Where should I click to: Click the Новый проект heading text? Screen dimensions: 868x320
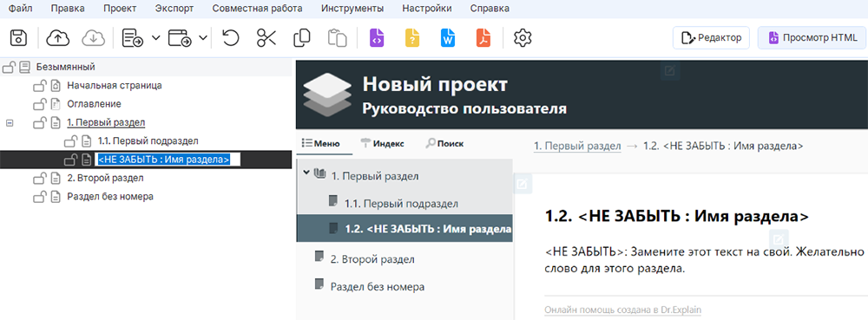(x=435, y=85)
